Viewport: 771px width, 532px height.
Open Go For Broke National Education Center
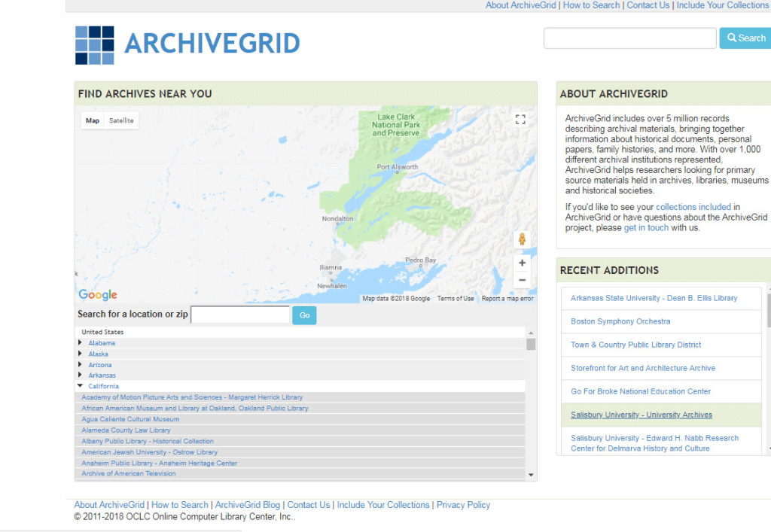point(641,391)
